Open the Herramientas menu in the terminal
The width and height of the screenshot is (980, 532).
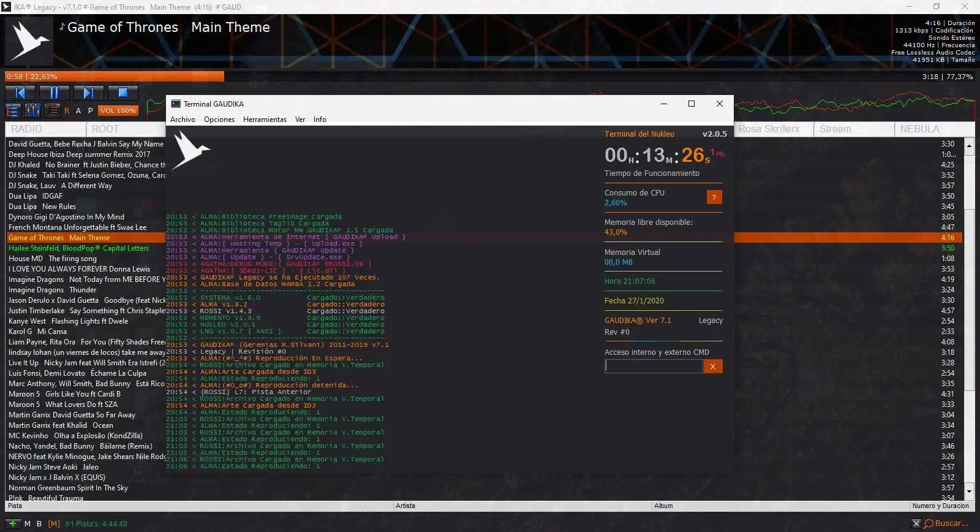click(x=265, y=120)
